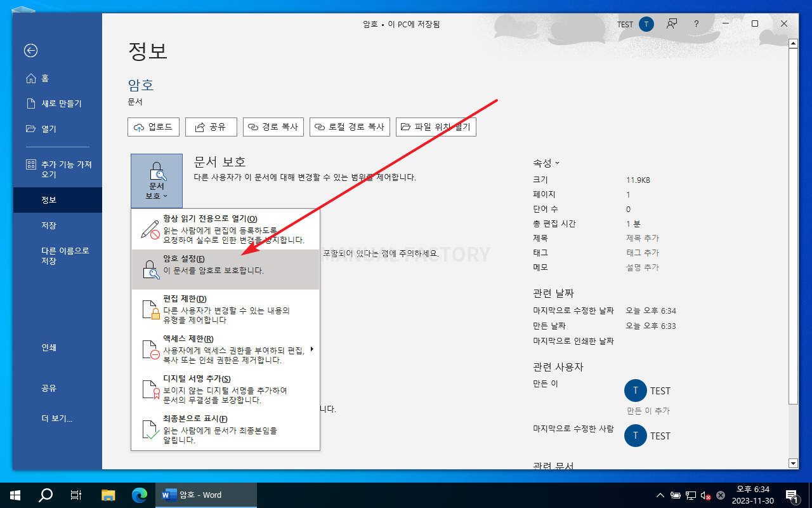Click the 오늘 오후 6:33 created date
The height and width of the screenshot is (508, 812).
[x=651, y=326]
